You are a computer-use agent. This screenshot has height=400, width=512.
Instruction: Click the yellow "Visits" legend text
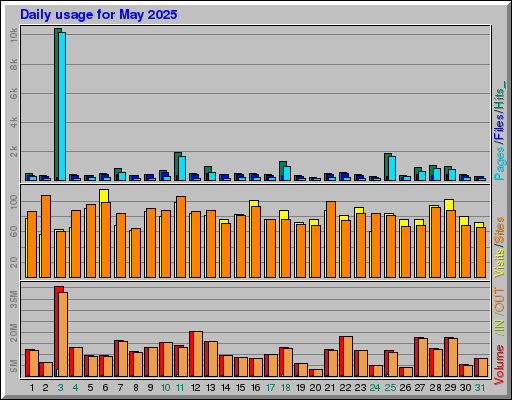click(x=499, y=263)
